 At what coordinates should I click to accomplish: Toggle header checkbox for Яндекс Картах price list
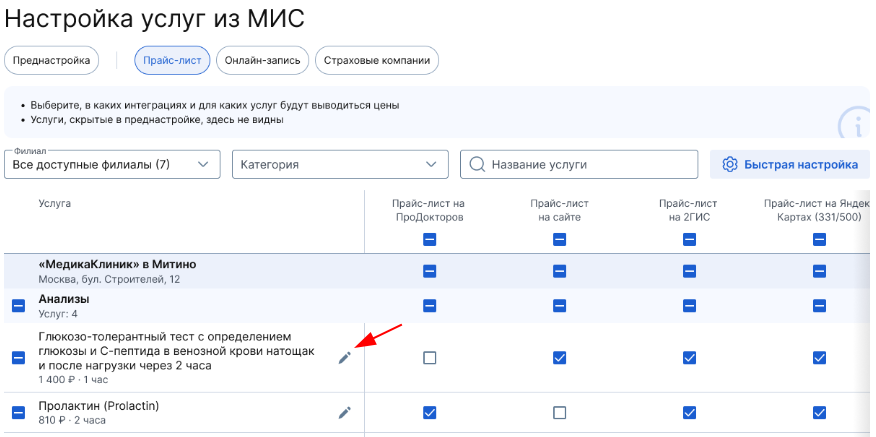point(820,240)
